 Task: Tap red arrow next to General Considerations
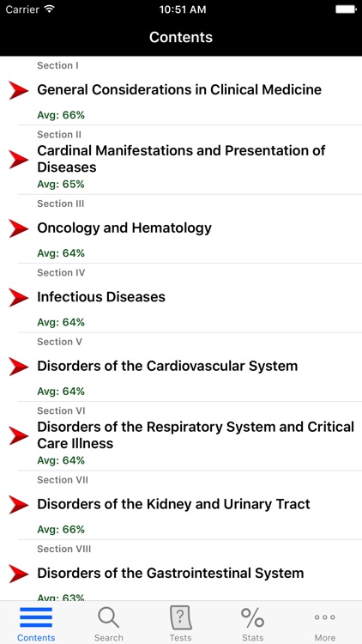[x=19, y=90]
